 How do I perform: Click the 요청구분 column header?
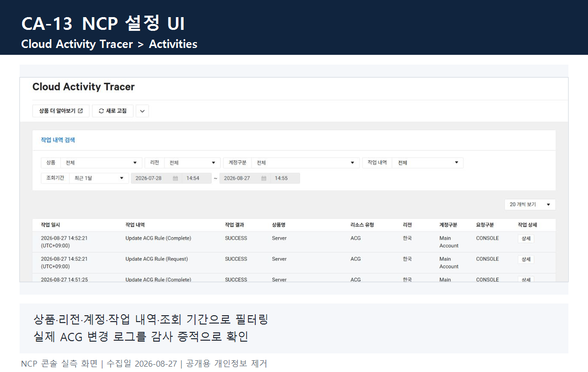[x=485, y=225]
